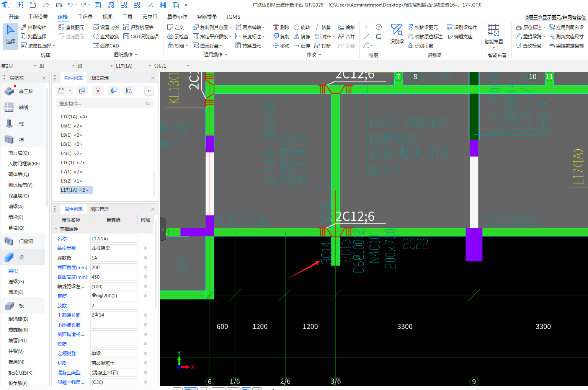
Task: Toggle 附加 for 截面宽度 row
Action: (x=145, y=267)
